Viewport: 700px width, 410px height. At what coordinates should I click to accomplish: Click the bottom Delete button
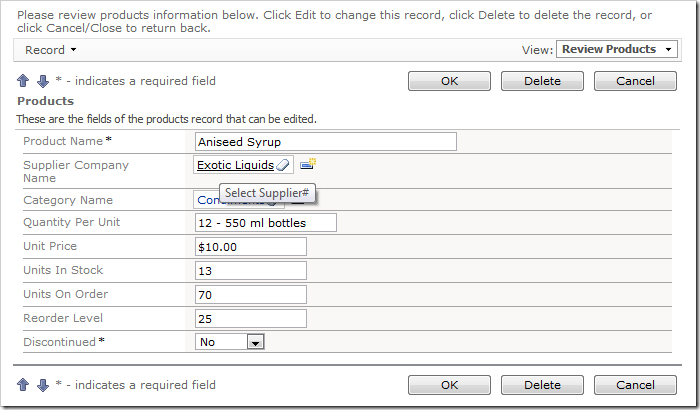coord(542,385)
